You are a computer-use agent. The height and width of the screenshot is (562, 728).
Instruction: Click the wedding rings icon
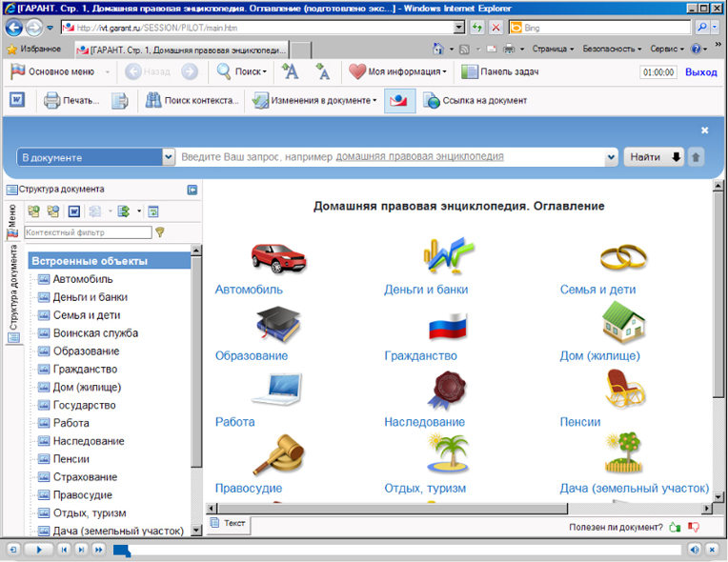pos(623,256)
